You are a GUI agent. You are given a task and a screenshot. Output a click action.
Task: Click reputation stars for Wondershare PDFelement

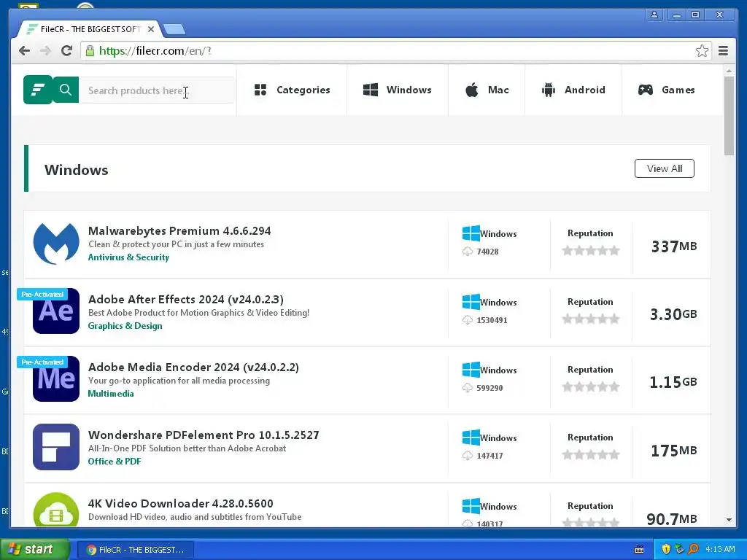(591, 455)
